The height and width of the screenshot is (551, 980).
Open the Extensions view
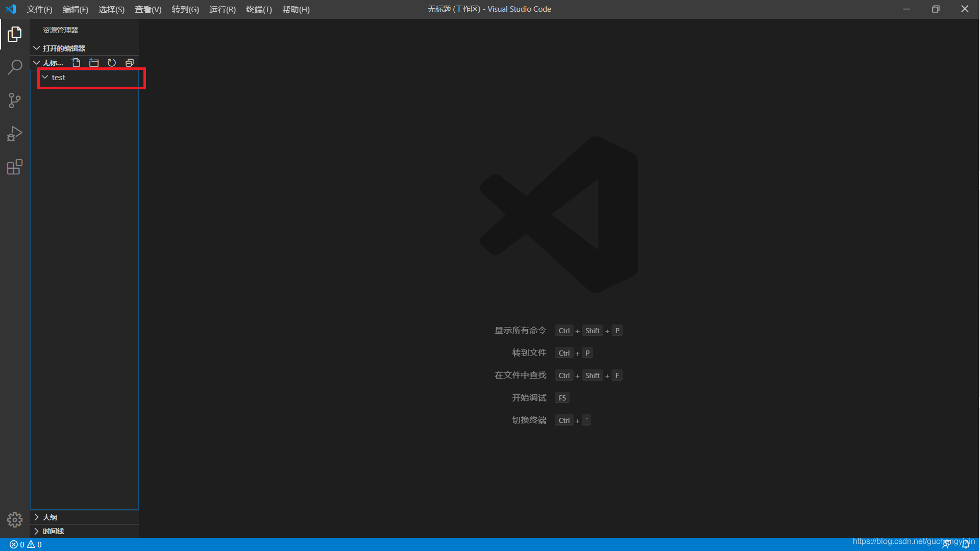[x=15, y=167]
